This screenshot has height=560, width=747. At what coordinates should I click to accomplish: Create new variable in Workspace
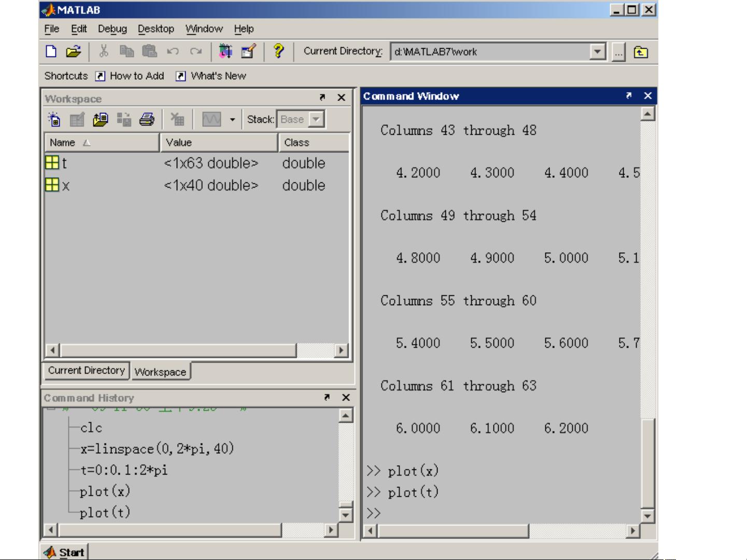(54, 119)
